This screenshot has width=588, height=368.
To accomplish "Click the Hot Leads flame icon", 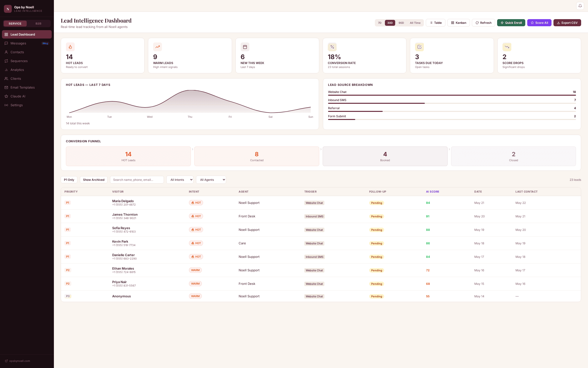I will 70,47.
